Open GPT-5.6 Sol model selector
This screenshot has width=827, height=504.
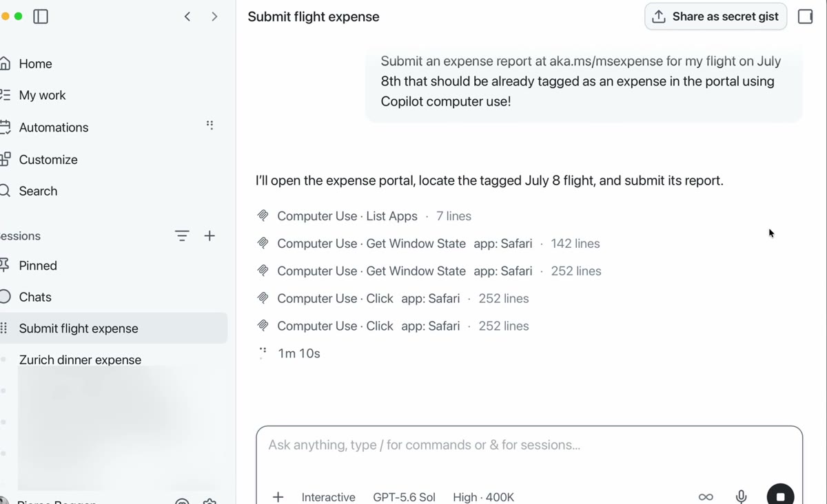[x=404, y=496]
